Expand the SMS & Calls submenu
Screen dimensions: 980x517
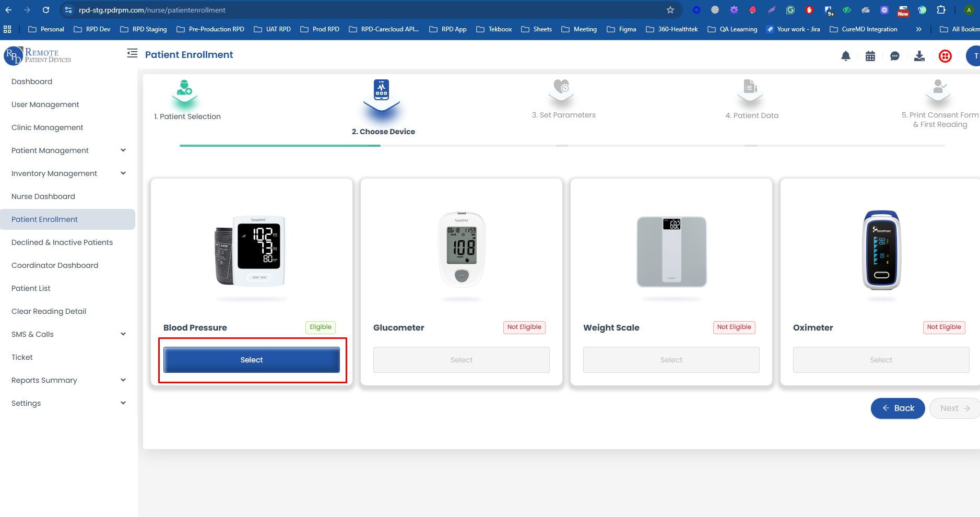pos(123,334)
